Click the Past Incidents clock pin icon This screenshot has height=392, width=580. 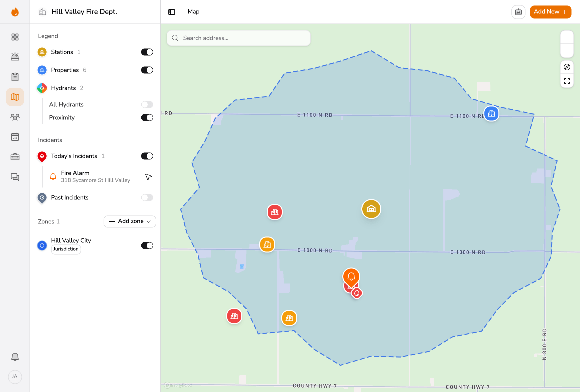(42, 198)
